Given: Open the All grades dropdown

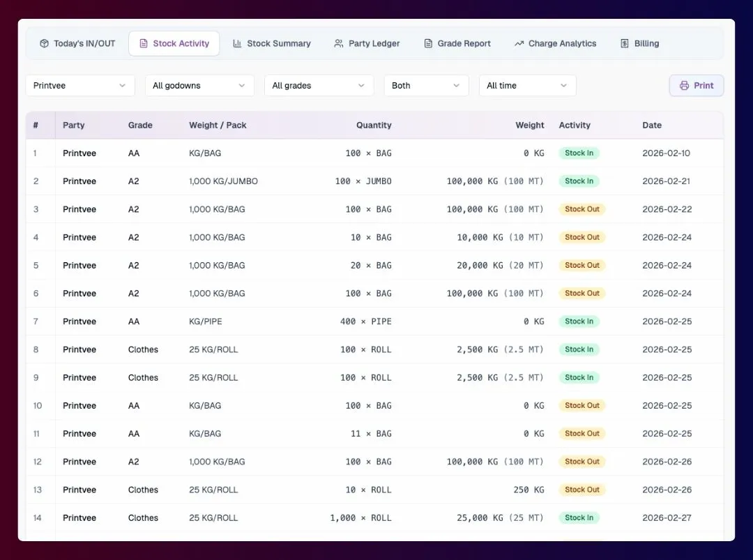Looking at the screenshot, I should pyautogui.click(x=319, y=86).
